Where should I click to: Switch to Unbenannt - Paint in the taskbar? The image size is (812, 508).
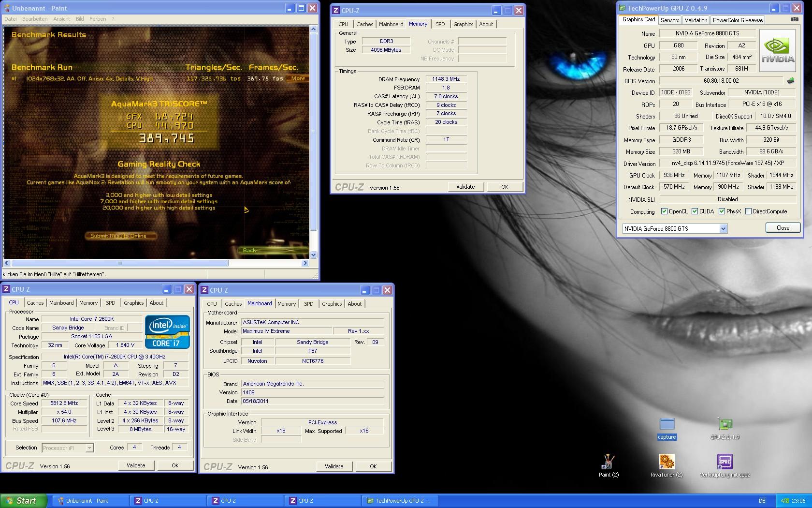click(90, 501)
